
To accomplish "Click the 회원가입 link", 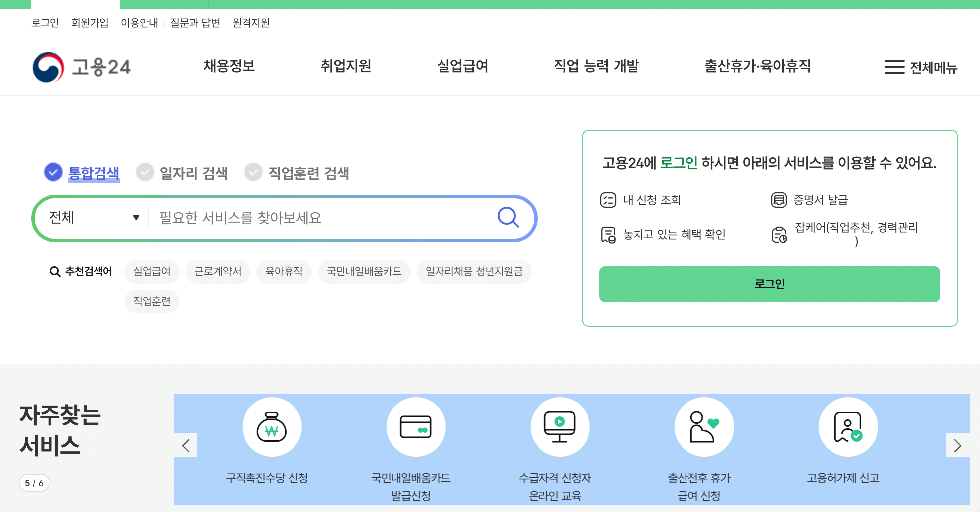I will [90, 23].
